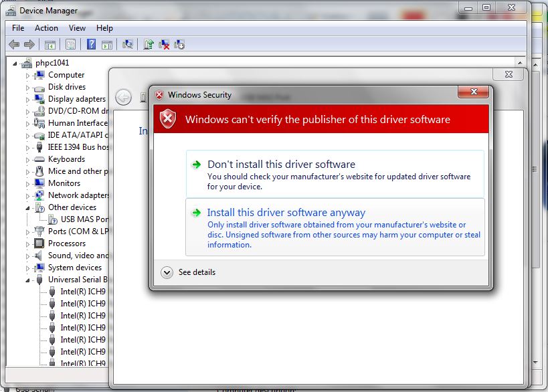
Task: Click the Device Manager tree scroll-up arrow
Action: [520, 63]
